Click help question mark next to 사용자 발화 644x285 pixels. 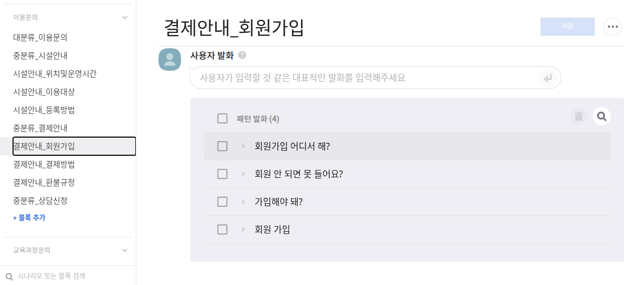click(x=242, y=55)
